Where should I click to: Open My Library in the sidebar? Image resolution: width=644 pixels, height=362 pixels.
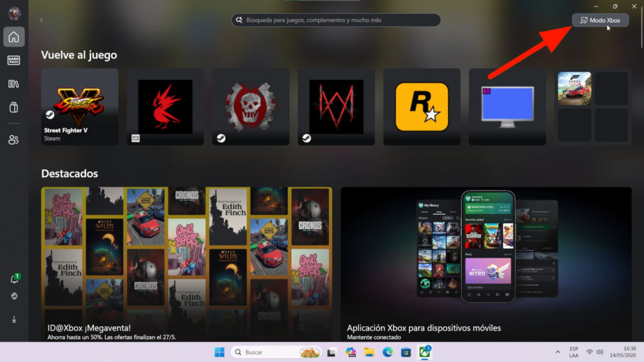[14, 84]
